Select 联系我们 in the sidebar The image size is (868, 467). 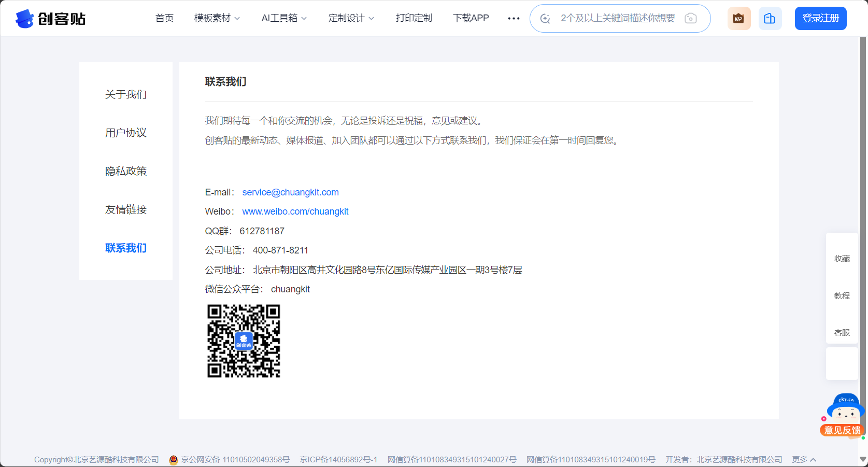click(126, 248)
